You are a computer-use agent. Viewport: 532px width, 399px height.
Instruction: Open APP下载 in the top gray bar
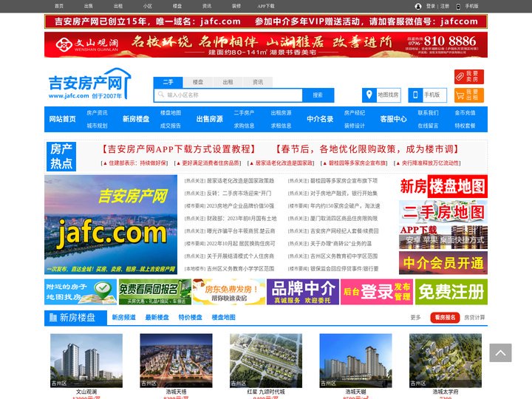coord(266,6)
